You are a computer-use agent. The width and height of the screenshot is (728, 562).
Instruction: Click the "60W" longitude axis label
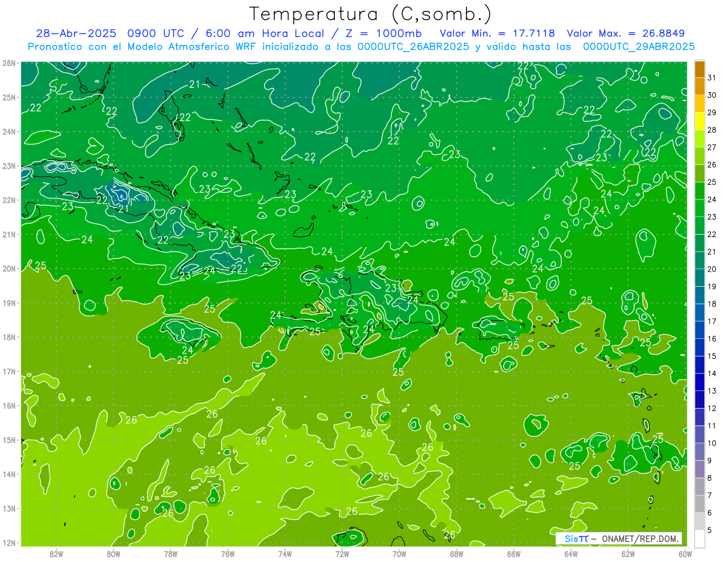point(685,554)
